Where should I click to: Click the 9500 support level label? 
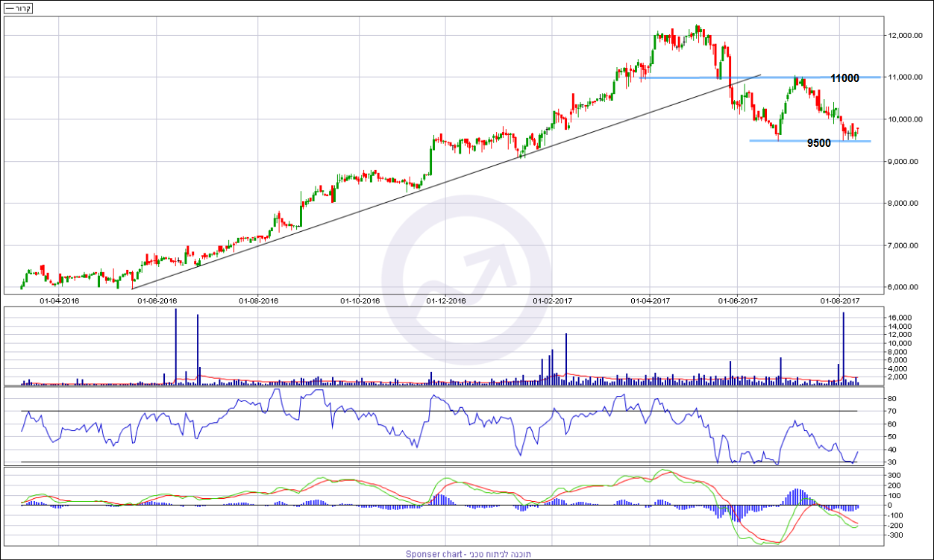818,143
